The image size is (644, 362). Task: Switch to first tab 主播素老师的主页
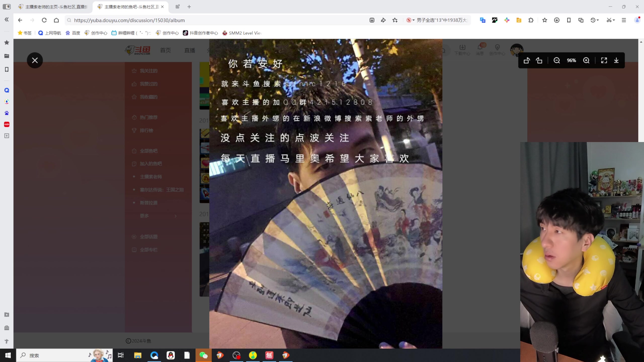(53, 7)
